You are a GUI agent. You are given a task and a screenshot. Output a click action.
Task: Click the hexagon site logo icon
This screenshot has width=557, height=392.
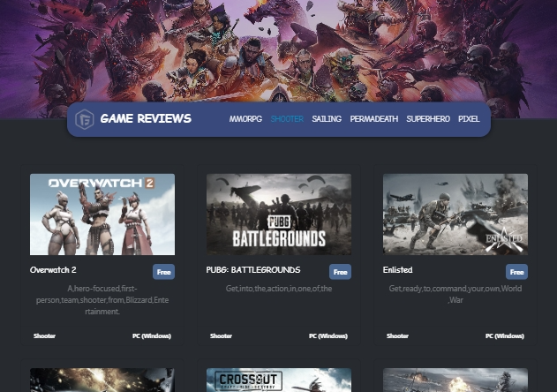click(x=85, y=119)
